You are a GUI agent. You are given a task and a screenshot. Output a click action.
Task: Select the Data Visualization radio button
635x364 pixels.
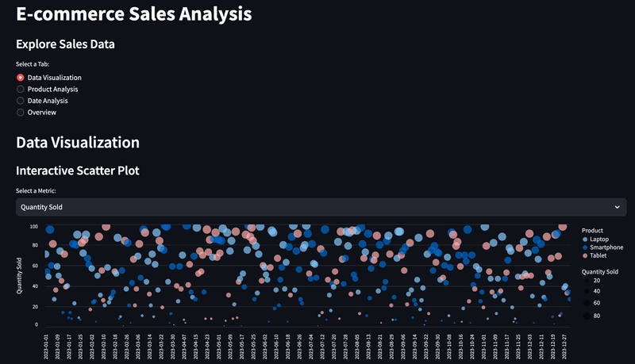(21, 77)
